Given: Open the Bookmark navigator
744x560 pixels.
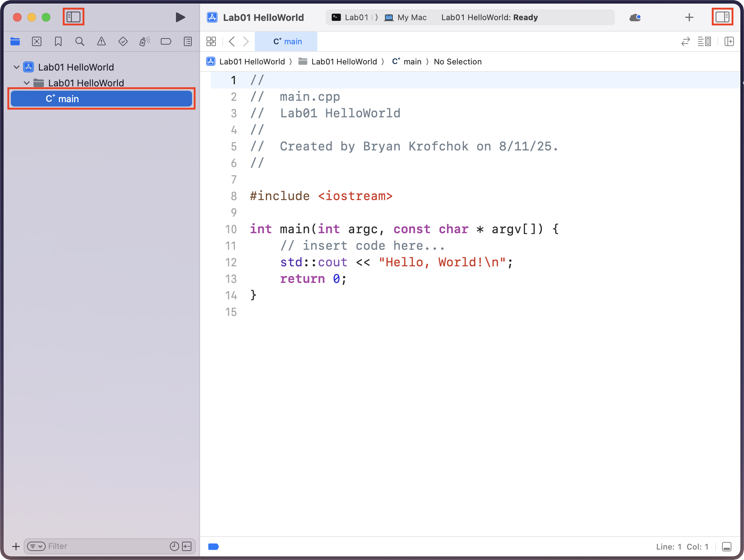Looking at the screenshot, I should point(58,42).
